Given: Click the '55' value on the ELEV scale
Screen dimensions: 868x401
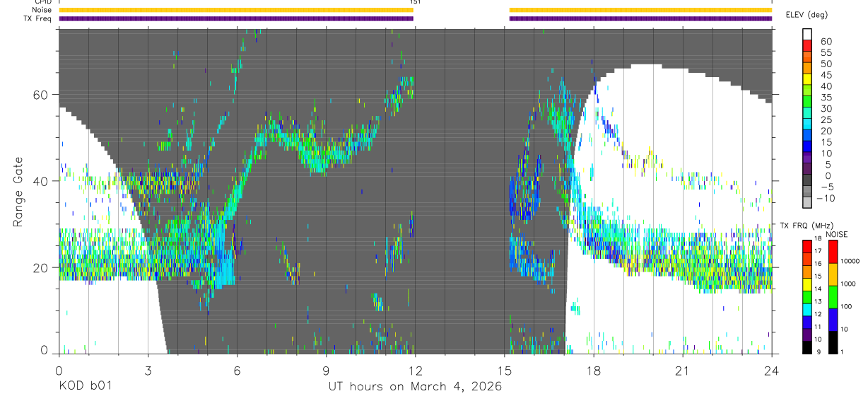Looking at the screenshot, I should coord(826,52).
